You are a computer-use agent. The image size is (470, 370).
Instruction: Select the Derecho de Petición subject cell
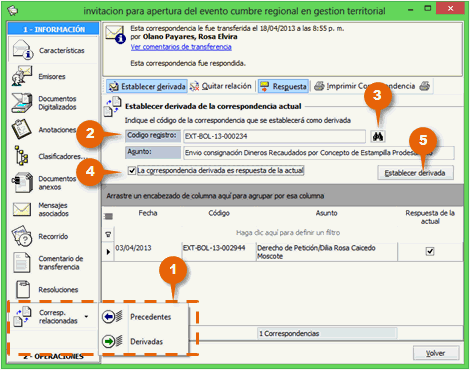[x=327, y=252]
